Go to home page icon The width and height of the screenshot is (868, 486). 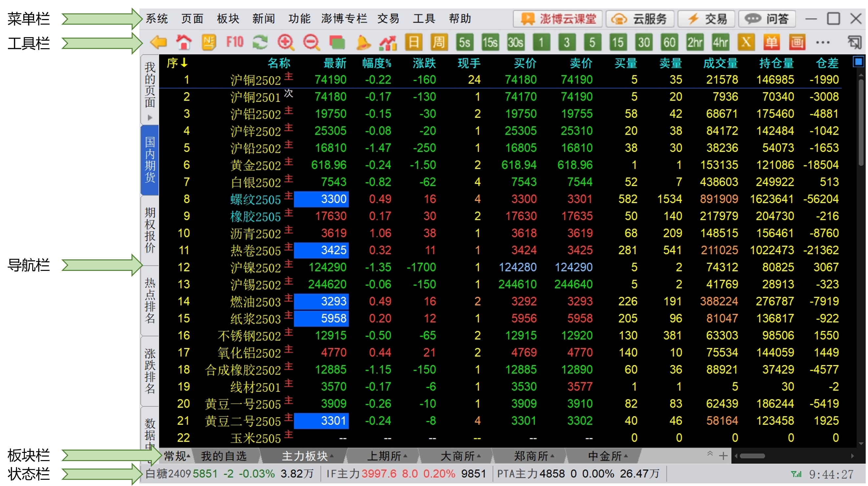184,42
